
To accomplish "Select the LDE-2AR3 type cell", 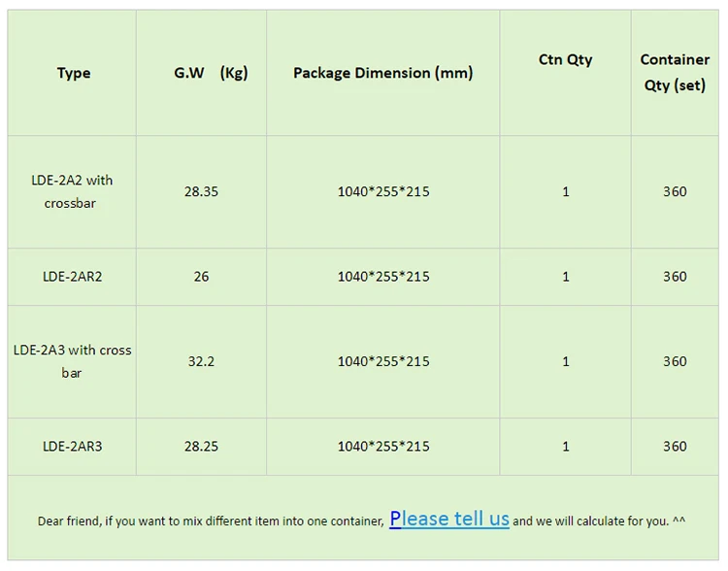I will (x=72, y=447).
